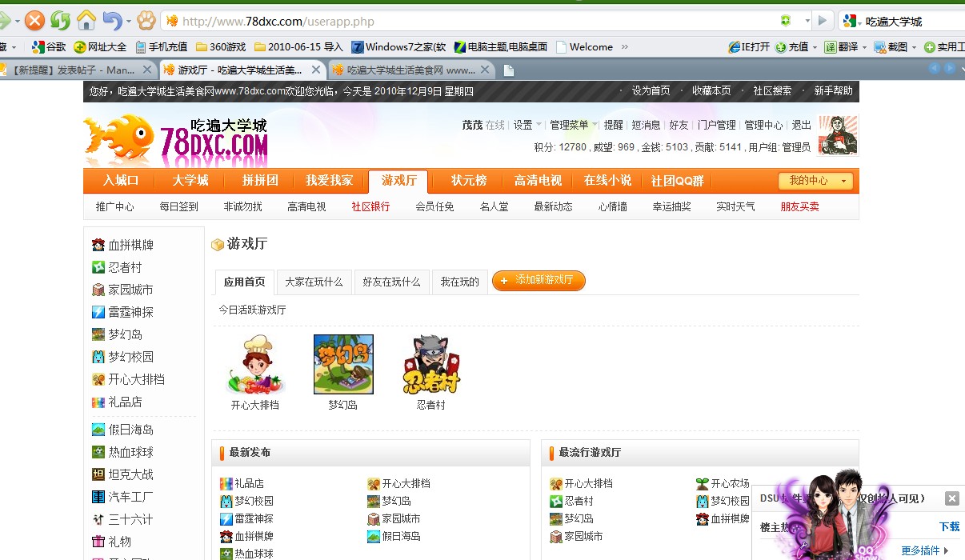Switch to the 吃遍大学城生活美食网 www tab
This screenshot has width=965, height=560.
(x=410, y=70)
